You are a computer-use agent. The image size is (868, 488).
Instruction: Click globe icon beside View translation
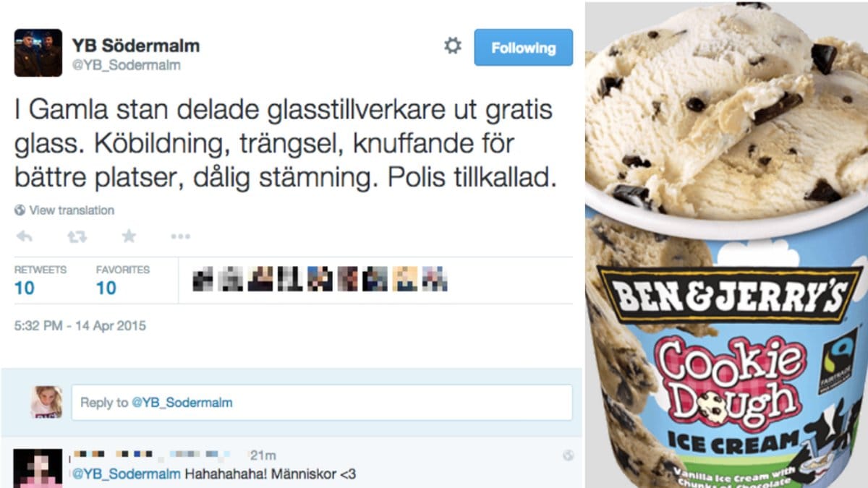pos(20,210)
